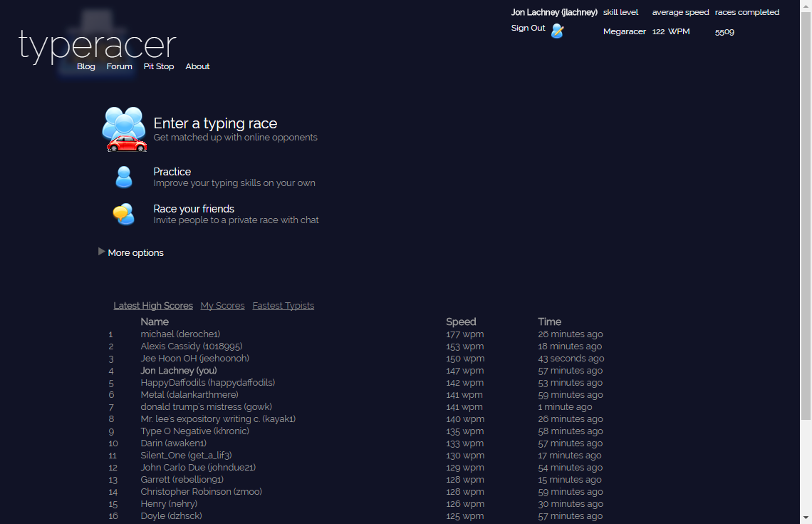Choose the Practice mode link

pyautogui.click(x=172, y=172)
